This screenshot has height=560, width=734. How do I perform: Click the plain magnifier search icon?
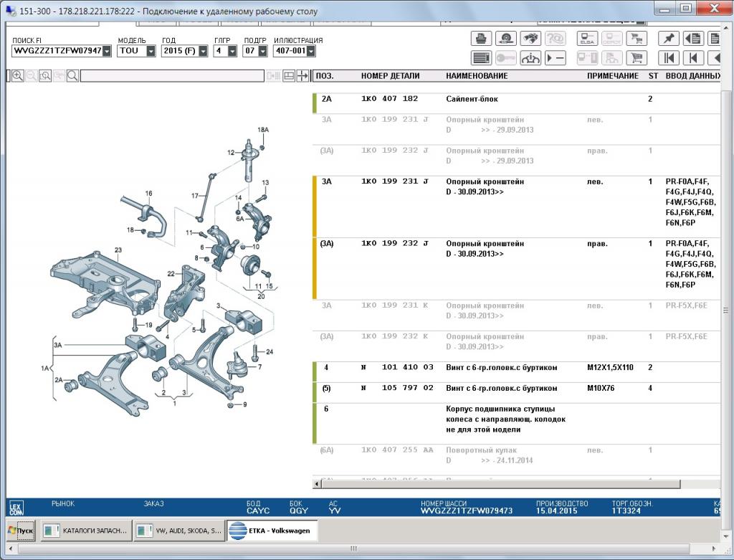pos(72,76)
